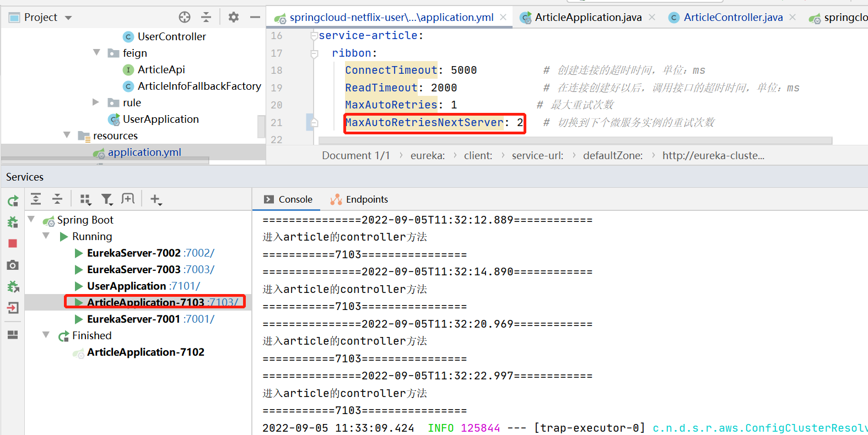This screenshot has width=868, height=435.
Task: Collapse all services in toolbar
Action: (57, 199)
